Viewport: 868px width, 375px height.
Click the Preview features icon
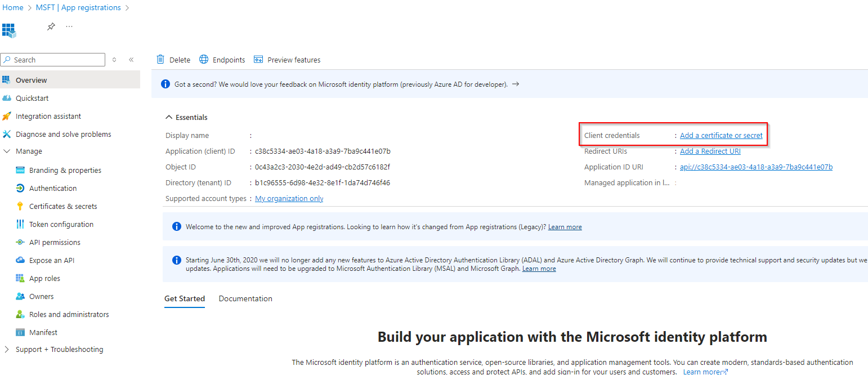point(259,60)
